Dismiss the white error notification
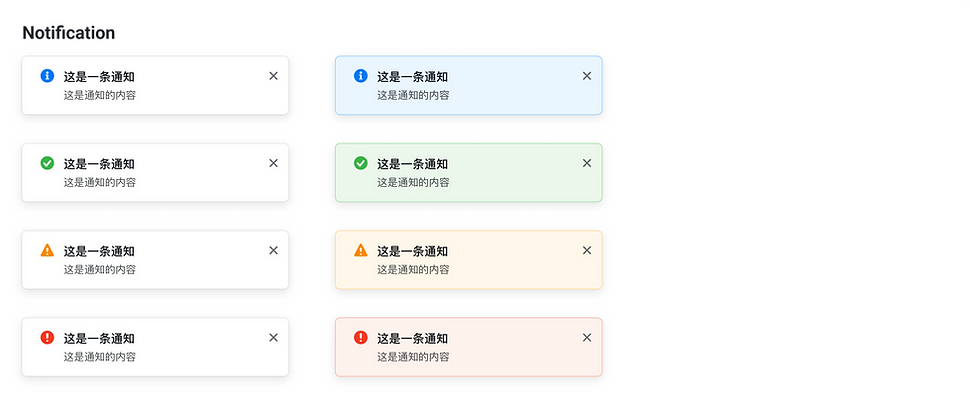This screenshot has width=970, height=396. coord(273,337)
